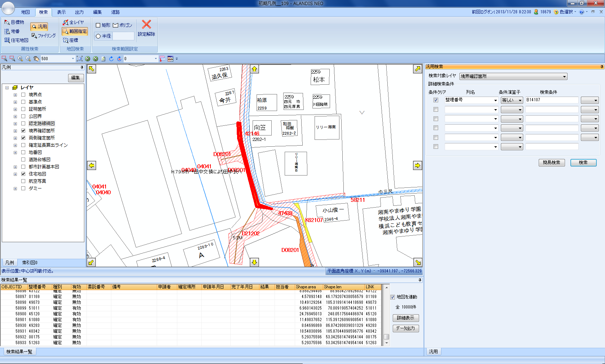Activate the pan hand tool
Image resolution: width=605 pixels, height=364 pixels.
coord(36,59)
